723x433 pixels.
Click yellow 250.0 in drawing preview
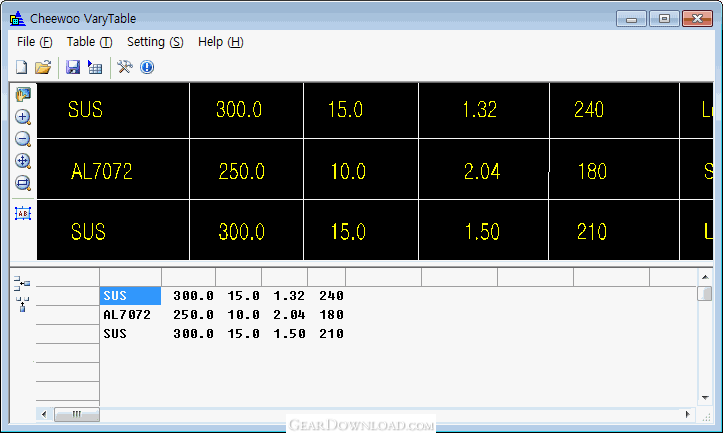coord(242,172)
